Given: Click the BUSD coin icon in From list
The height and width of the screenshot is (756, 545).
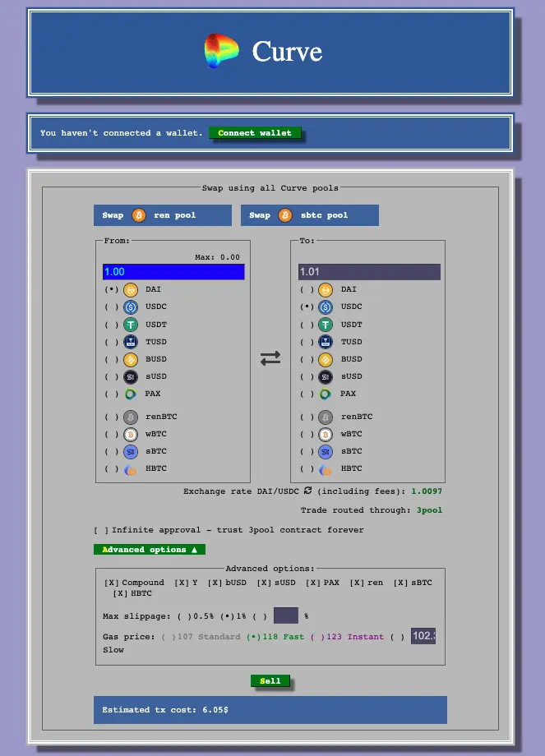Looking at the screenshot, I should (131, 360).
